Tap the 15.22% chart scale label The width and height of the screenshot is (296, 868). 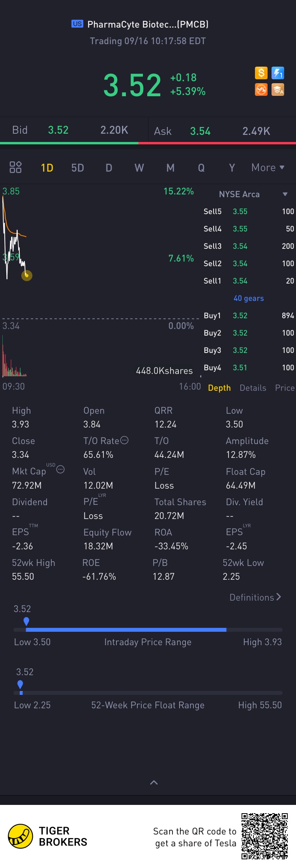pyautogui.click(x=179, y=191)
